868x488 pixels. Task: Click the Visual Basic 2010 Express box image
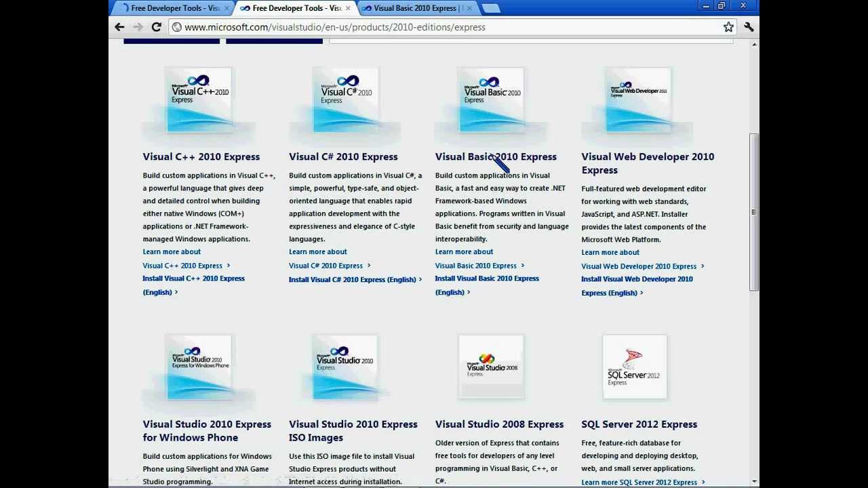click(x=492, y=100)
